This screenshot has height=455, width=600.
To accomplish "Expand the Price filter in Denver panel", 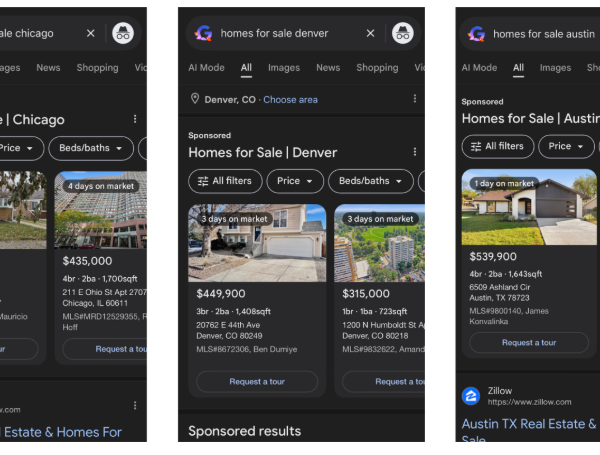I will (295, 181).
